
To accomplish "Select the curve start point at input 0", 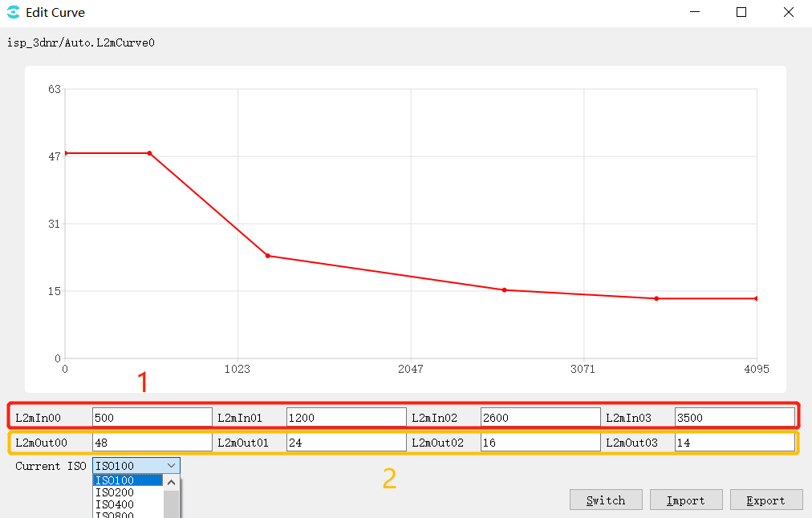I will (x=65, y=153).
